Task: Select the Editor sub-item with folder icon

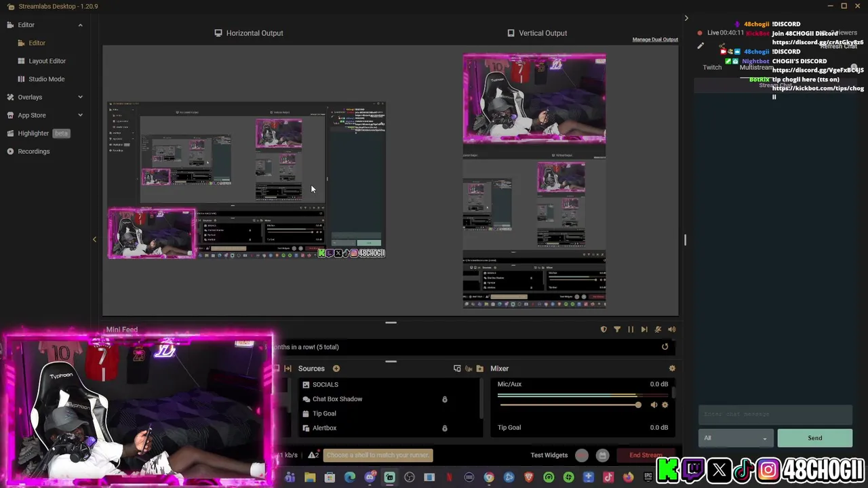Action: point(37,43)
